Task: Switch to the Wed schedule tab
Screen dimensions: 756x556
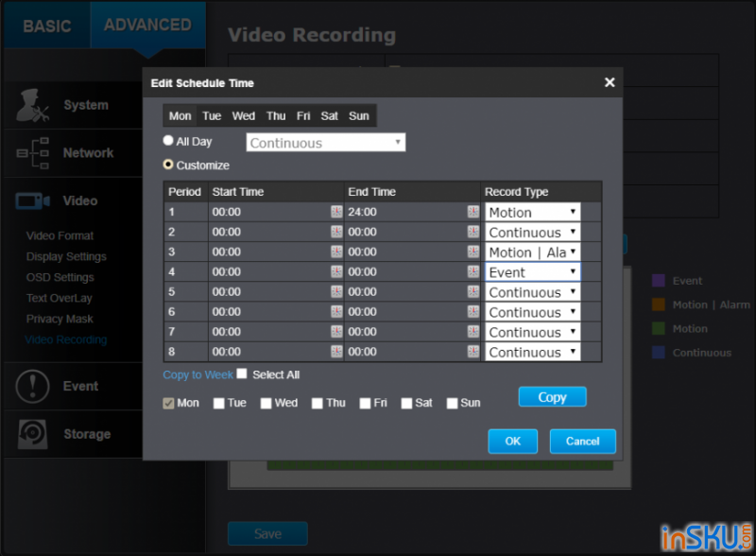Action: [244, 115]
